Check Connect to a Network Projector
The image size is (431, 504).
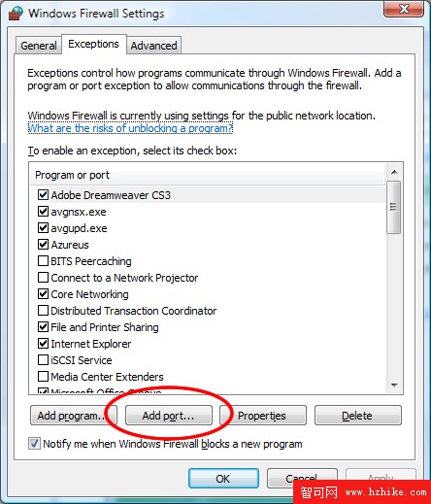43,278
